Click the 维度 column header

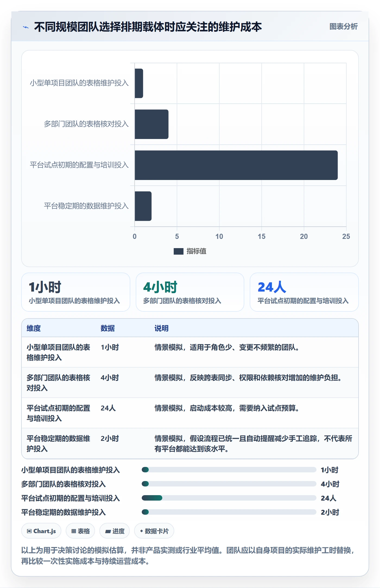(x=34, y=328)
